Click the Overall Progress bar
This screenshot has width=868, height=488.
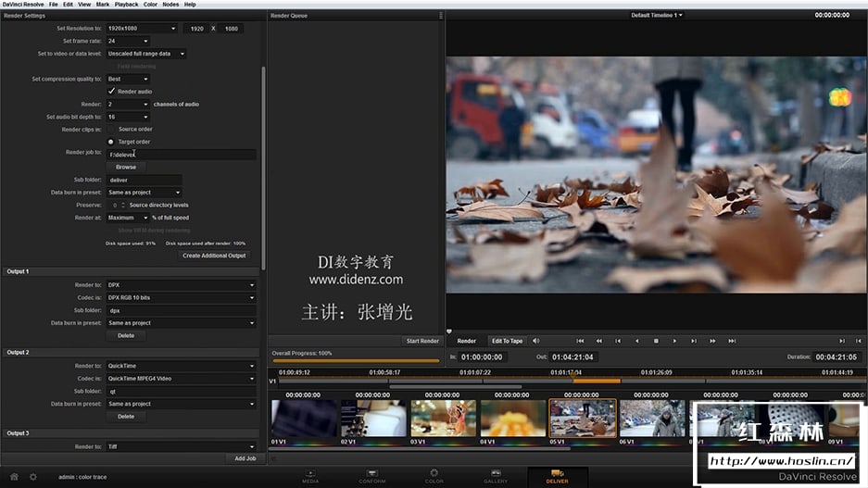point(355,361)
